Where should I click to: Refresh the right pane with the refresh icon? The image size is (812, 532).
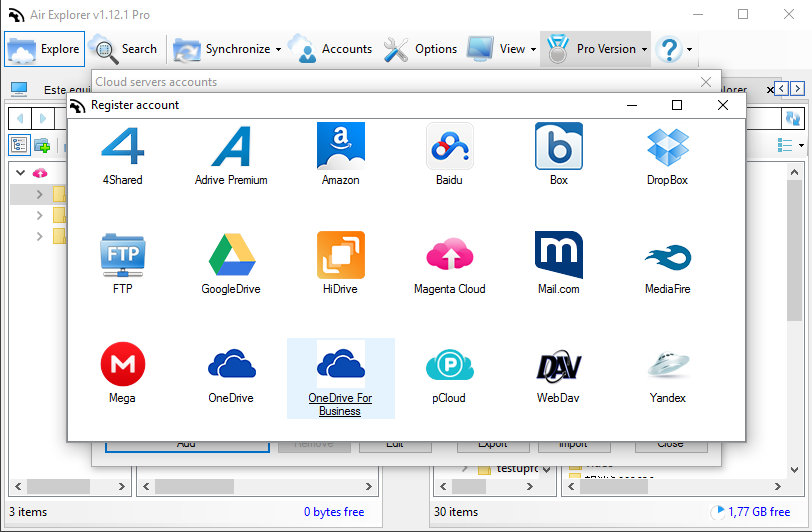[792, 119]
